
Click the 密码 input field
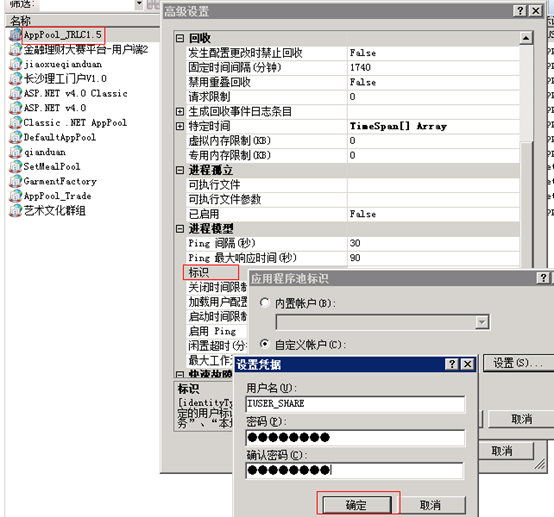[x=355, y=437]
